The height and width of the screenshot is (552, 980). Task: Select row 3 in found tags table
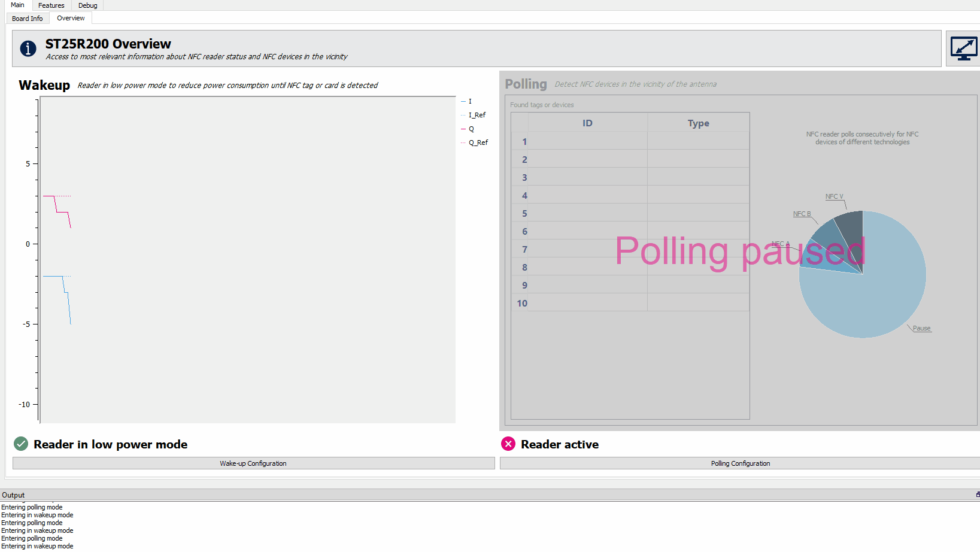(630, 177)
